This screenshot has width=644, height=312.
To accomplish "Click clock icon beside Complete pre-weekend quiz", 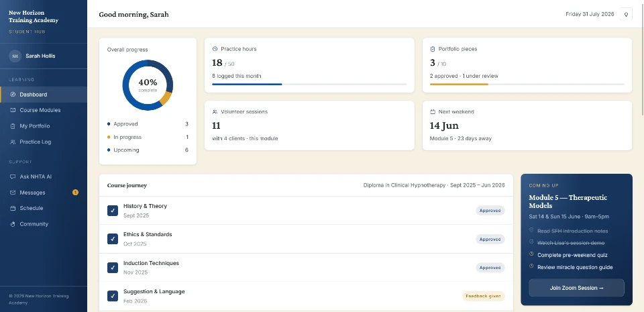I will point(531,254).
